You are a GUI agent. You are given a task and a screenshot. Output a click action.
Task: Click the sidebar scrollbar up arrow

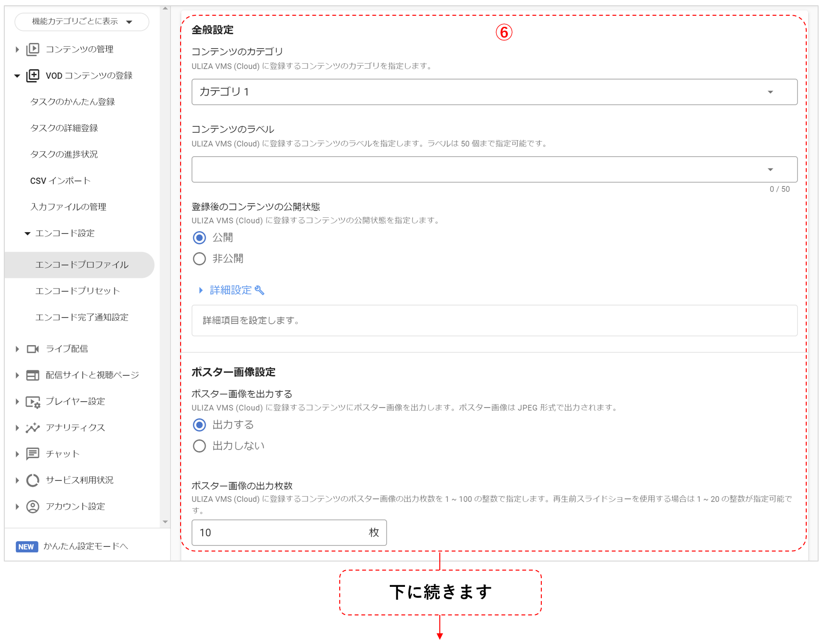165,9
